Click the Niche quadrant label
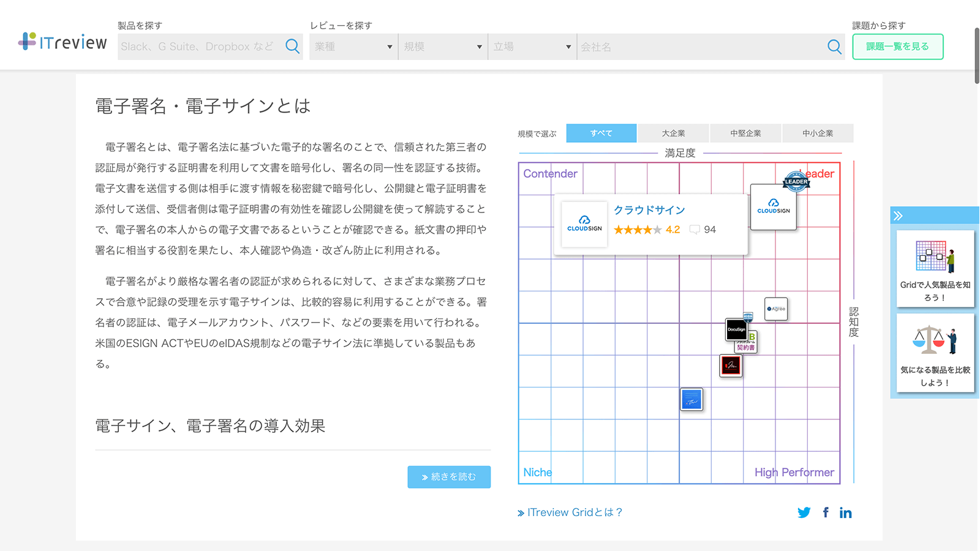 tap(537, 472)
